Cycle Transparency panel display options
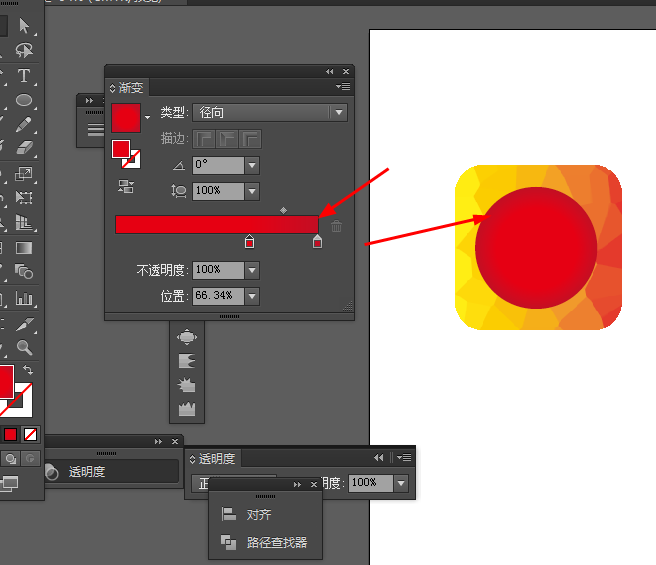Image resolution: width=656 pixels, height=565 pixels. (192, 459)
